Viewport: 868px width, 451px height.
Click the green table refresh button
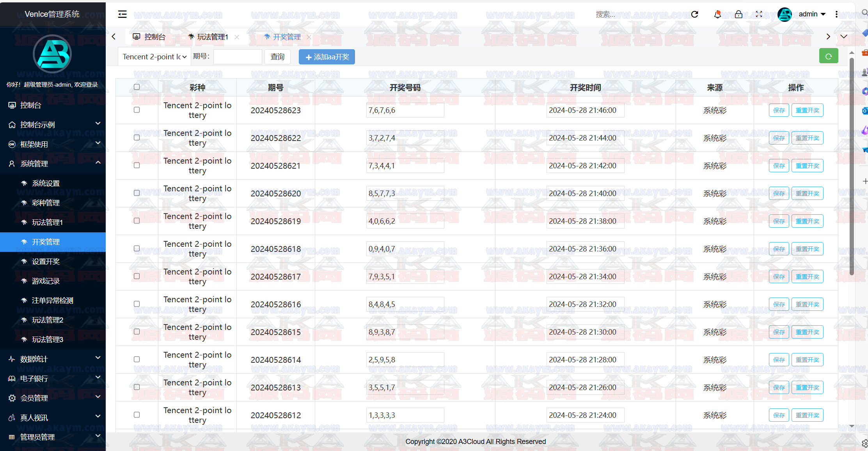[x=828, y=57]
